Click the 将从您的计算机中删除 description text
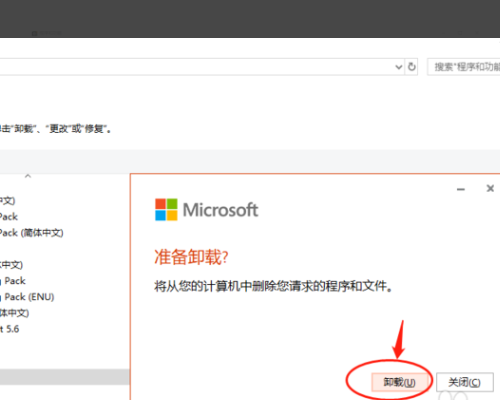Image resolution: width=500 pixels, height=400 pixels. [273, 286]
